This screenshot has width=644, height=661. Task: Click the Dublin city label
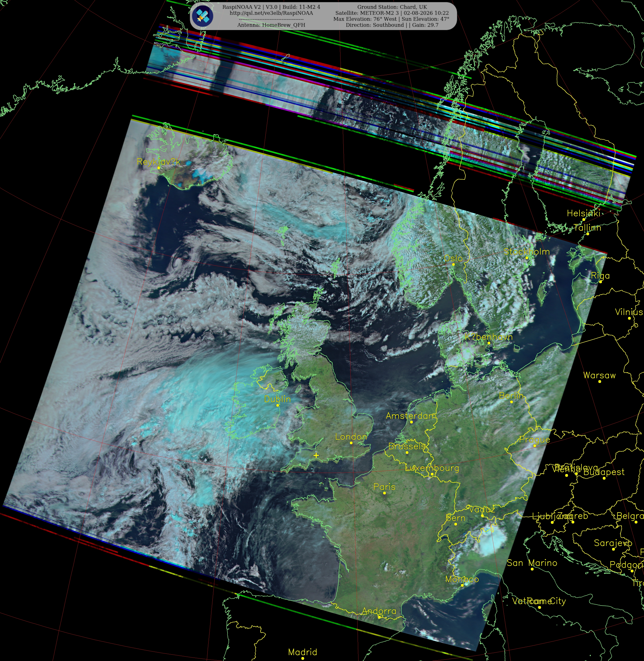coord(277,399)
